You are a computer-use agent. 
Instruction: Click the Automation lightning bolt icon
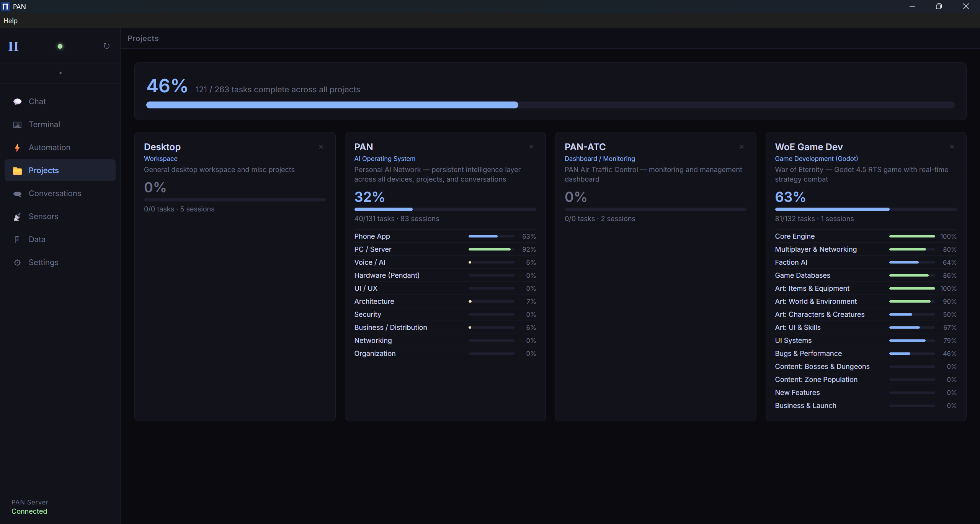coord(17,147)
